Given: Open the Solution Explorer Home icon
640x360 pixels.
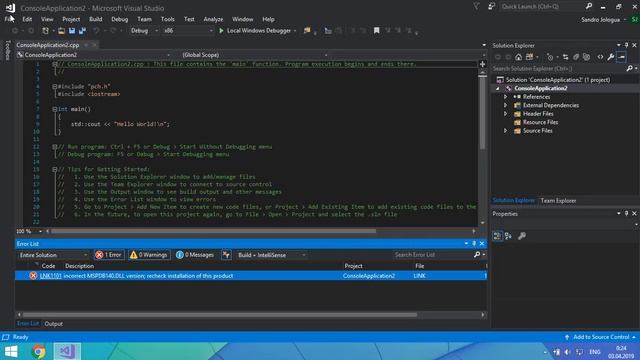Looking at the screenshot, I should [518, 57].
